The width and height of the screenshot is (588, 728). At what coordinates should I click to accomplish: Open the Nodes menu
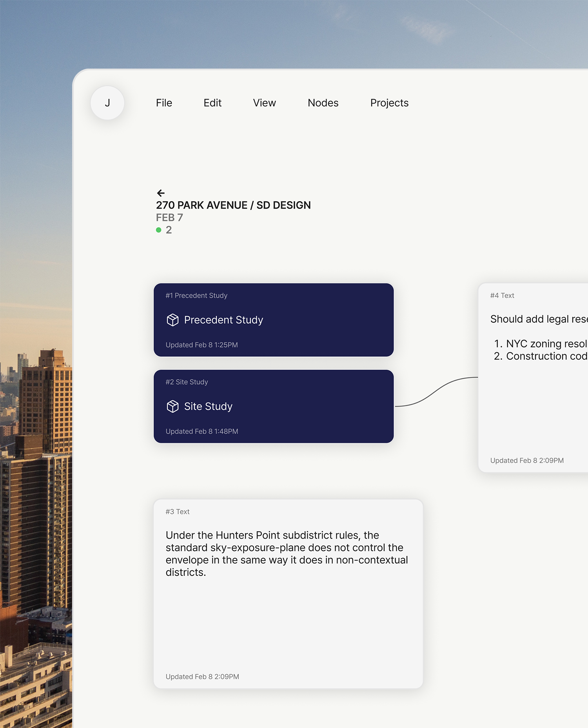(x=323, y=103)
